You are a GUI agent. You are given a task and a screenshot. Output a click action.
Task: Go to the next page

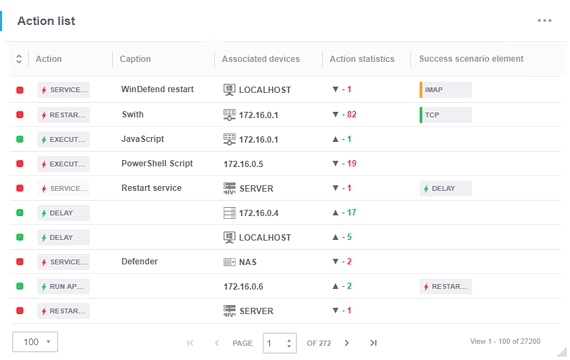click(346, 343)
